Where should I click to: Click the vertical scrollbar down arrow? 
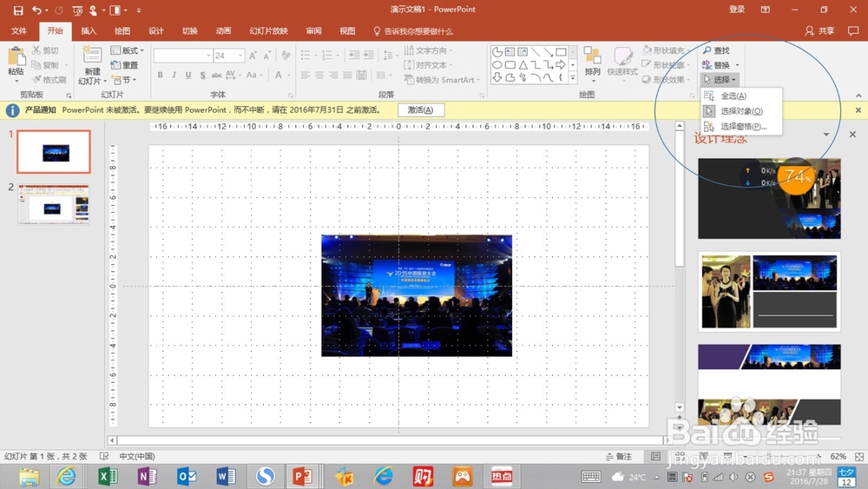click(680, 407)
